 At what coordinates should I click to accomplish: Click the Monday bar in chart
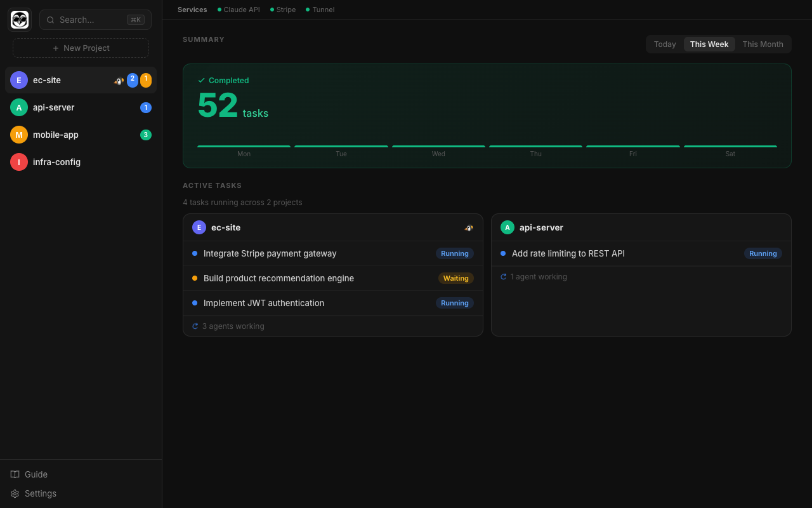244,146
